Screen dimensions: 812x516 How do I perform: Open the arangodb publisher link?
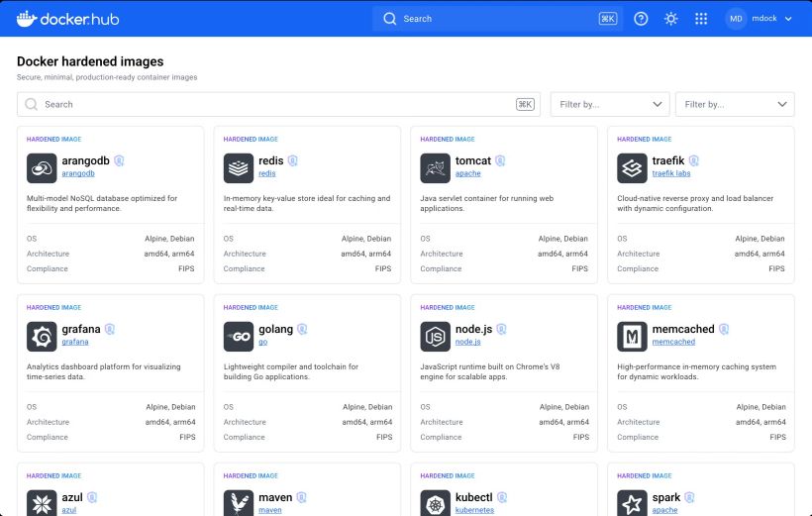tap(78, 173)
